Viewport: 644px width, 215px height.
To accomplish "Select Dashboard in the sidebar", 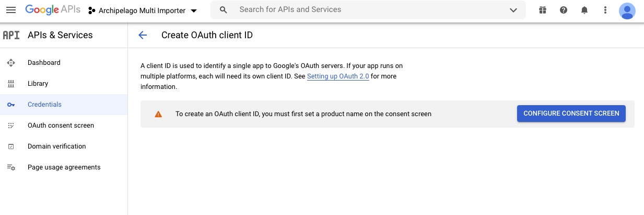I will [x=44, y=63].
